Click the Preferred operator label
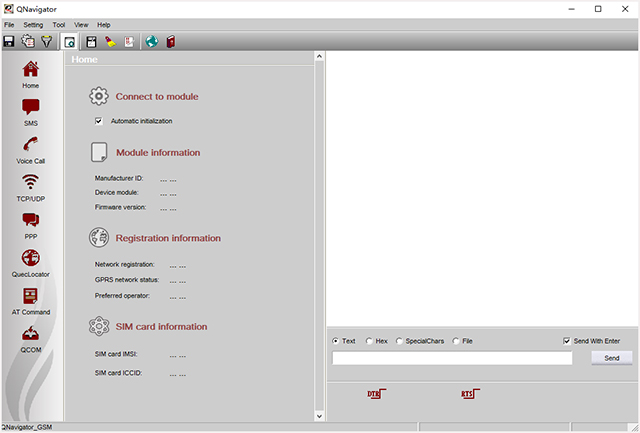Image resolution: width=640 pixels, height=433 pixels. (122, 296)
